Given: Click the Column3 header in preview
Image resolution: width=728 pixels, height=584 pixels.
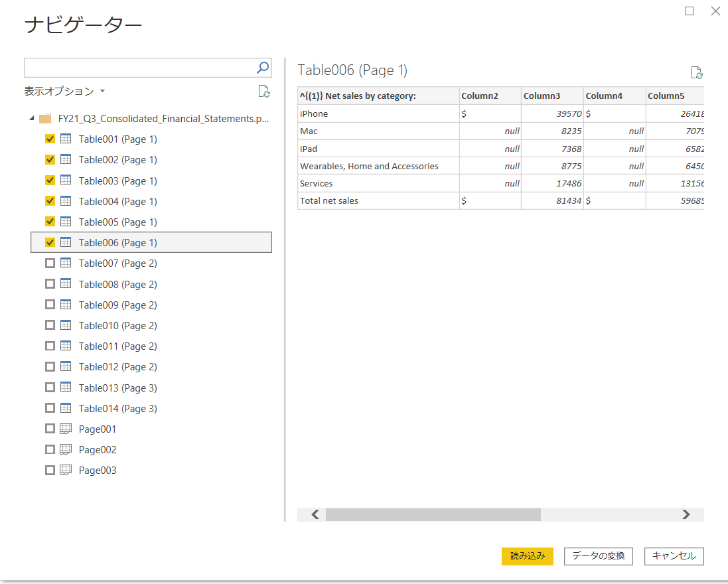Looking at the screenshot, I should tap(552, 96).
